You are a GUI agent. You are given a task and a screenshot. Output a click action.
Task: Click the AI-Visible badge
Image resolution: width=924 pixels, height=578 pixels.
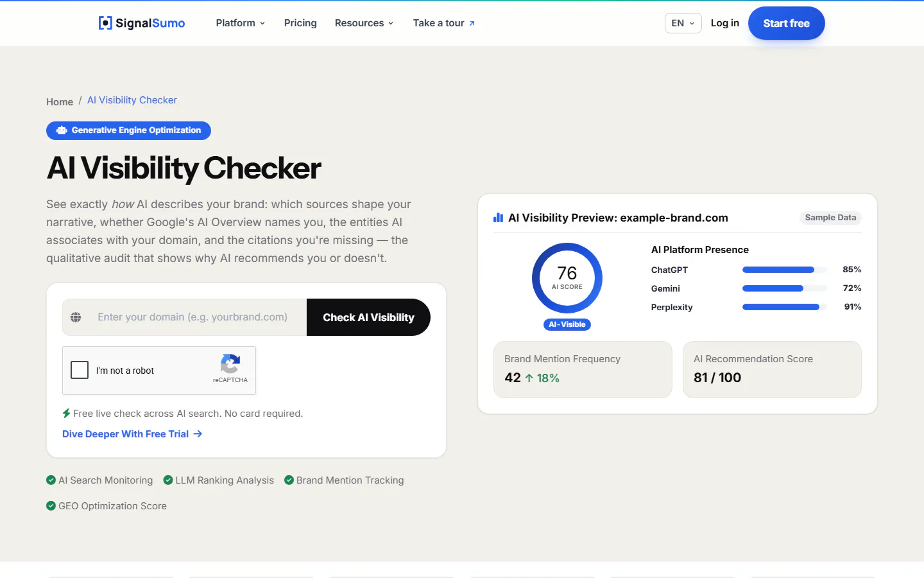click(x=567, y=325)
